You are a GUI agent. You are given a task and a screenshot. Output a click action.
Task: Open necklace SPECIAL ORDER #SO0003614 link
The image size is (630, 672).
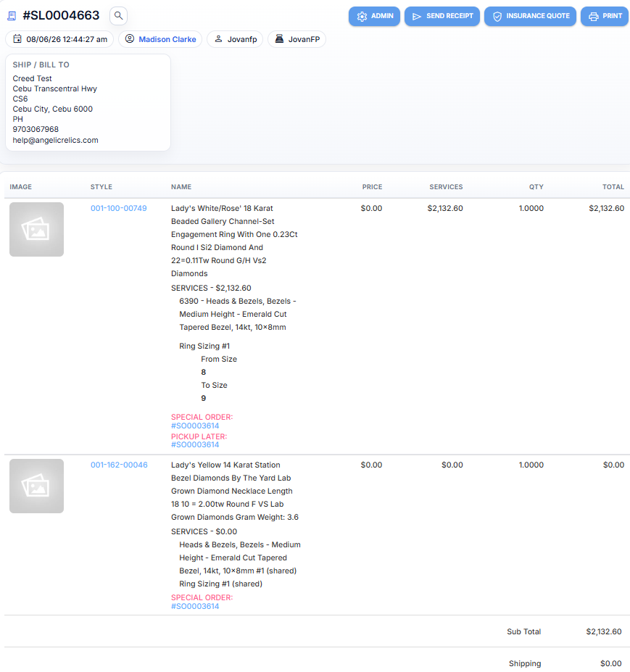click(x=195, y=606)
